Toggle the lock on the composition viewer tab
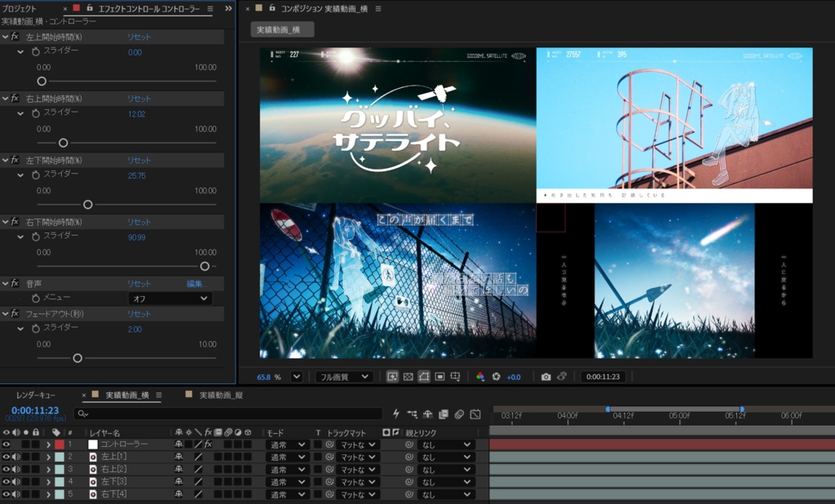Image resolution: width=835 pixels, height=504 pixels. point(272,8)
